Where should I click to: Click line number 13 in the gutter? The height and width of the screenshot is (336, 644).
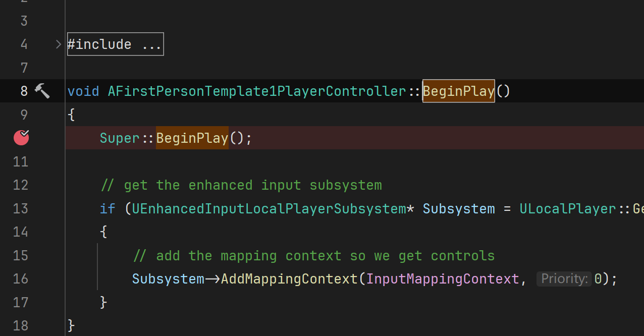pyautogui.click(x=21, y=208)
